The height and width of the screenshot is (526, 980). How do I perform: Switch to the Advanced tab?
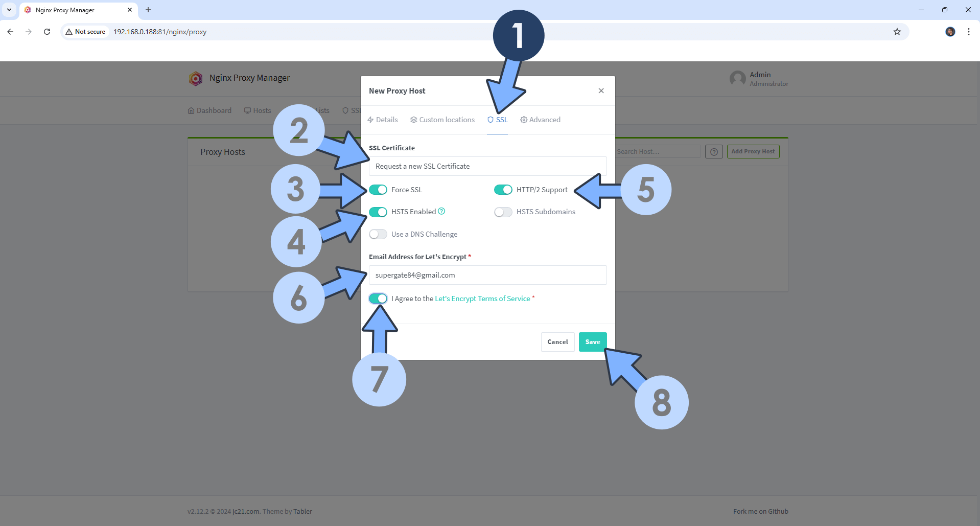[540, 120]
